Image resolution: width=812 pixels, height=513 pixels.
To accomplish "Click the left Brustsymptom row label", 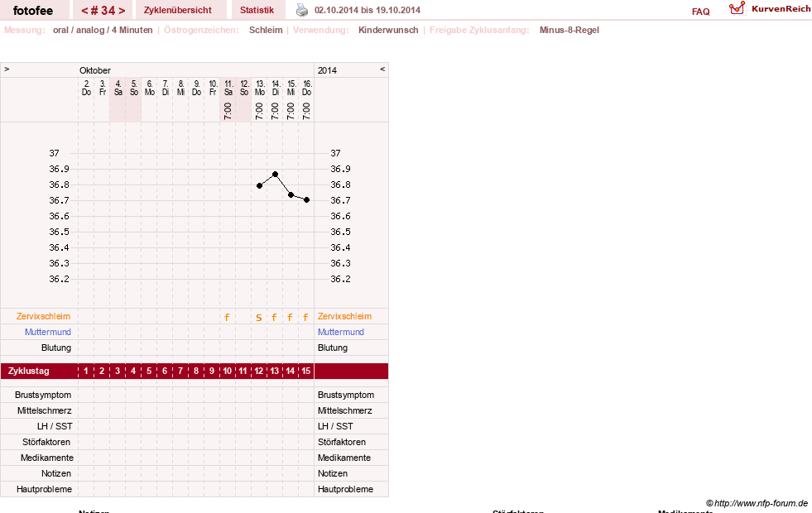I will pos(43,395).
